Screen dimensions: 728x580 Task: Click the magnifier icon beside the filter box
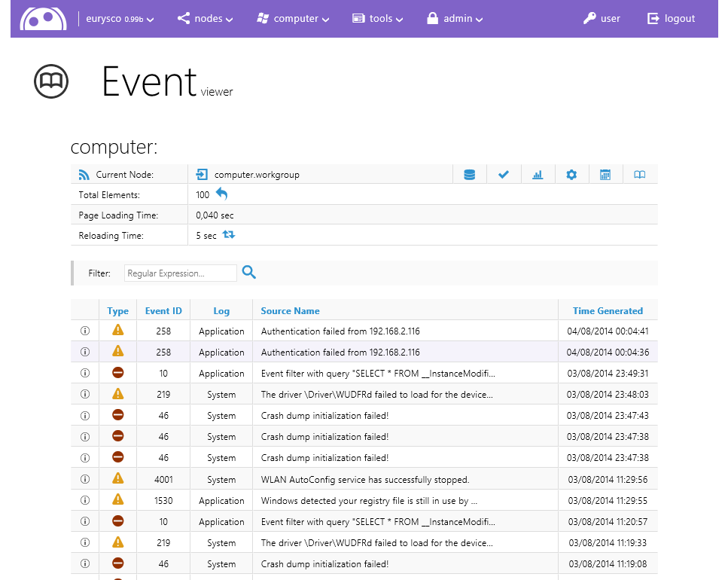[249, 273]
